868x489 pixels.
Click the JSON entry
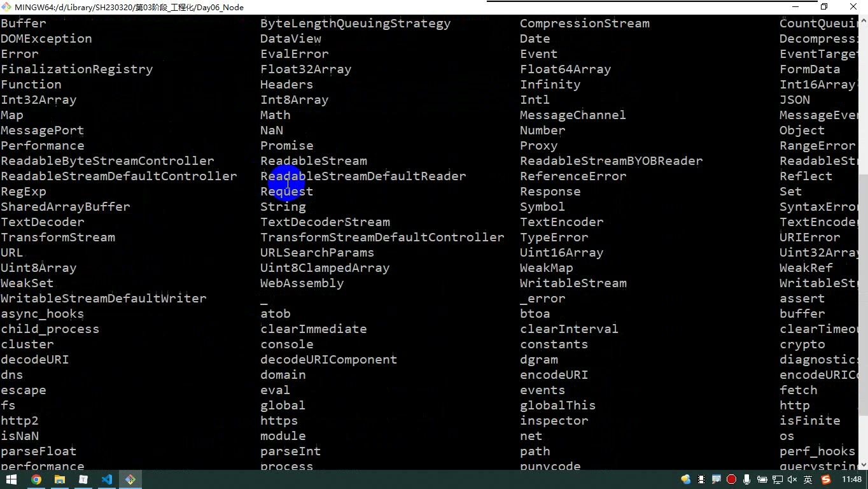pyautogui.click(x=795, y=100)
